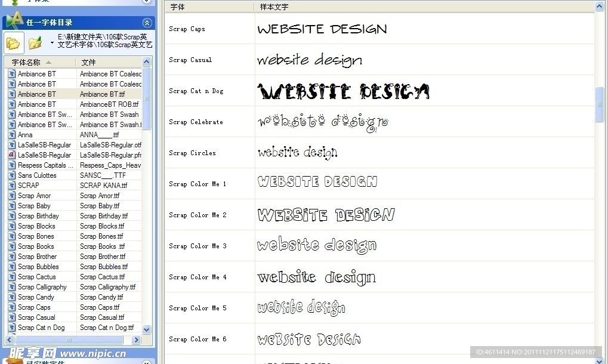Select the AmbianceBT ROB.ttf file row
This screenshot has height=364, width=608.
coord(74,104)
